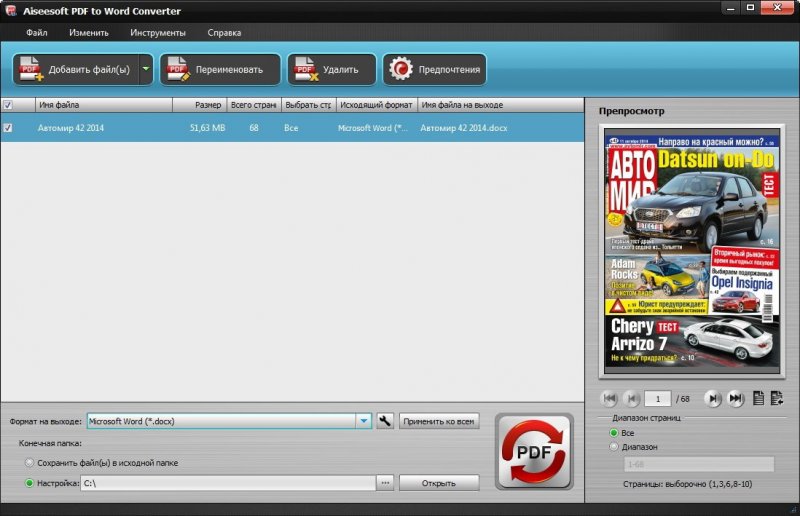This screenshot has height=516, width=800.
Task: Click the 1-68 page range field
Action: point(698,464)
